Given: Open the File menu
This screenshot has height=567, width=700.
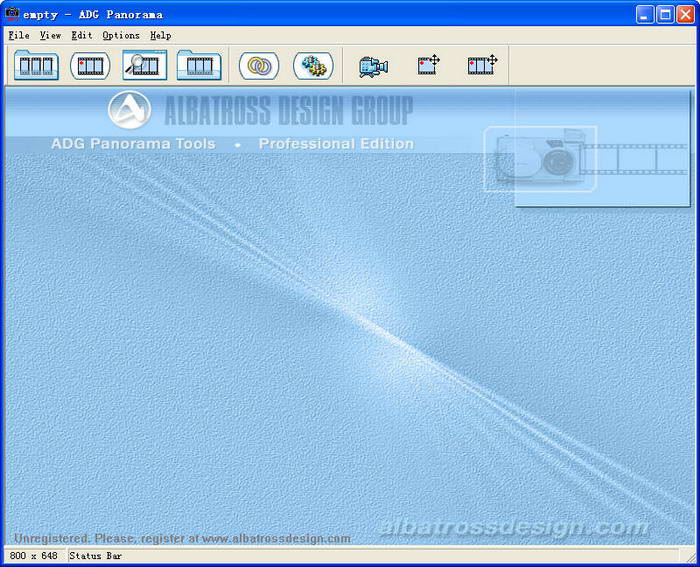Looking at the screenshot, I should point(19,35).
